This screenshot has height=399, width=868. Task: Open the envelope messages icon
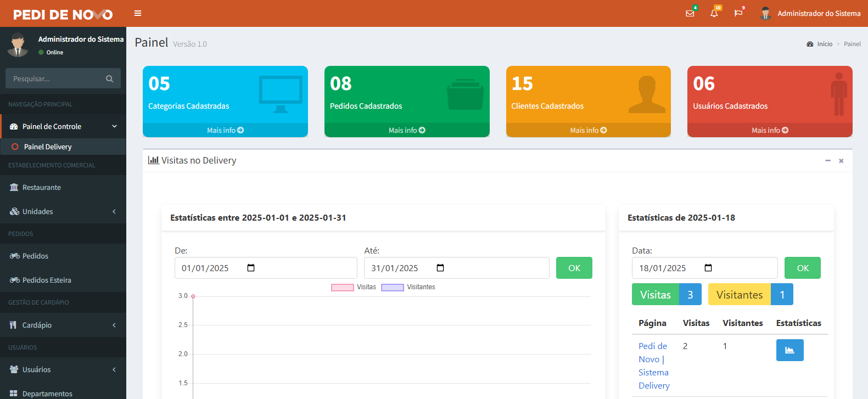[x=690, y=13]
